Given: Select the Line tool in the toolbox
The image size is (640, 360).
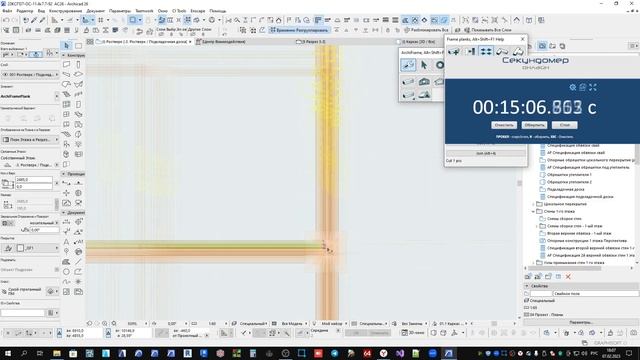Looking at the screenshot, I should pyautogui.click(x=78, y=262).
